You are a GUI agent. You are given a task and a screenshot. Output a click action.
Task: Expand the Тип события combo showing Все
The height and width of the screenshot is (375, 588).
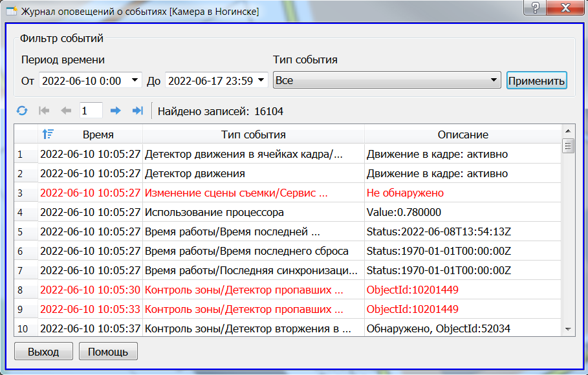tap(494, 79)
